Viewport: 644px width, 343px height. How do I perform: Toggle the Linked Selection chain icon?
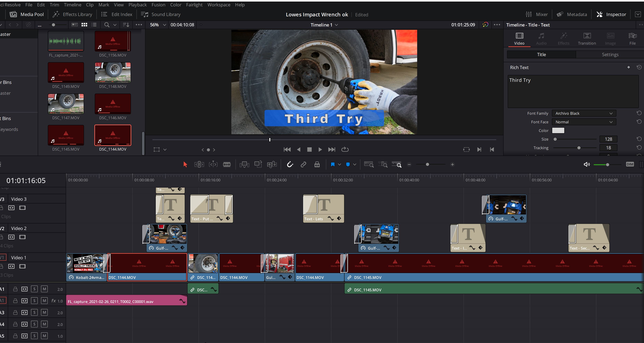[303, 165]
